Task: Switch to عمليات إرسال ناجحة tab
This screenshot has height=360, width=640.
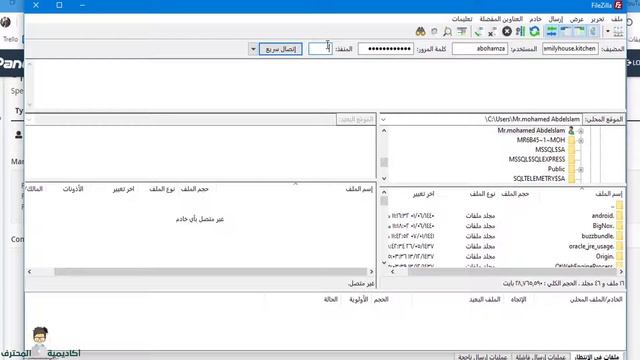Action: click(x=482, y=357)
